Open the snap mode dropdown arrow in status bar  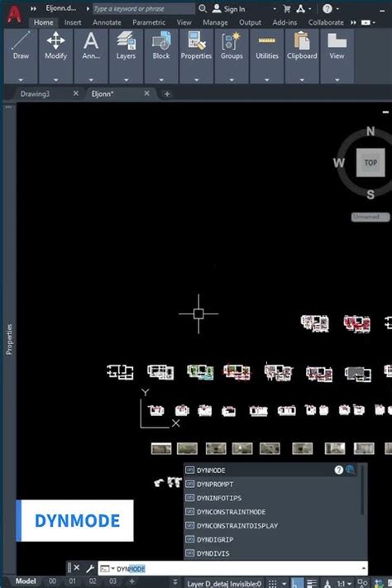(x=284, y=584)
